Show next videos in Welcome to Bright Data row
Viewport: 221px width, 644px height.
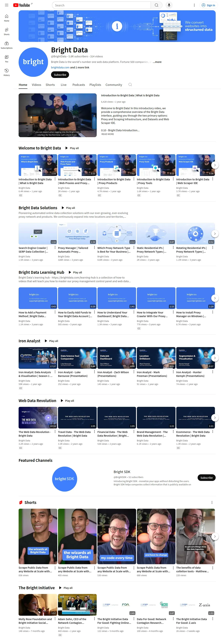[215, 165]
